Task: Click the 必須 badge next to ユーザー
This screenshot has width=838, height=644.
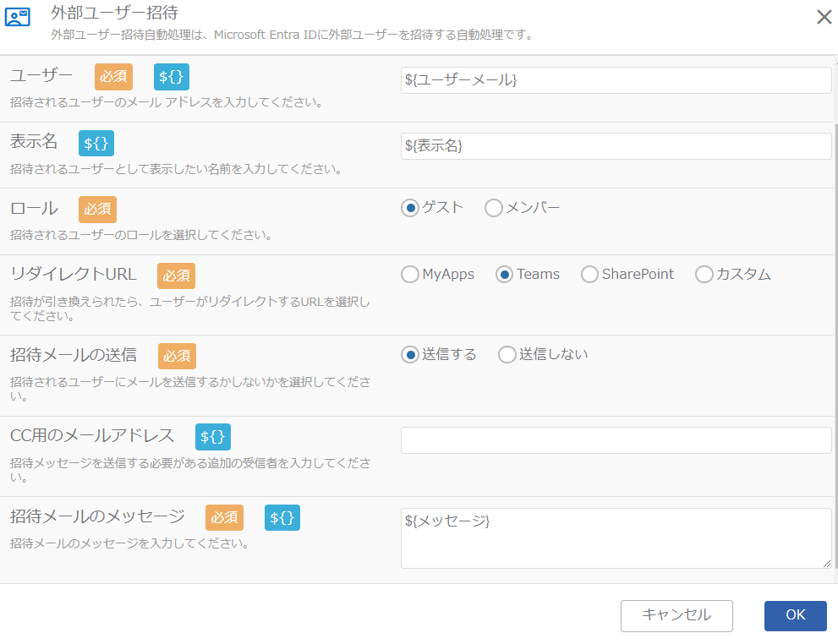Action: 114,77
